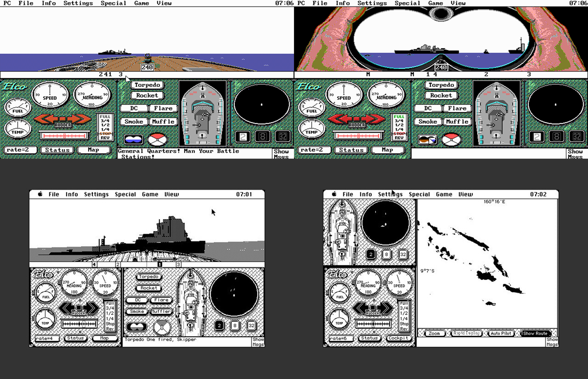Select radar range 8 in color binoculars window
The width and height of the screenshot is (588, 379).
[556, 137]
